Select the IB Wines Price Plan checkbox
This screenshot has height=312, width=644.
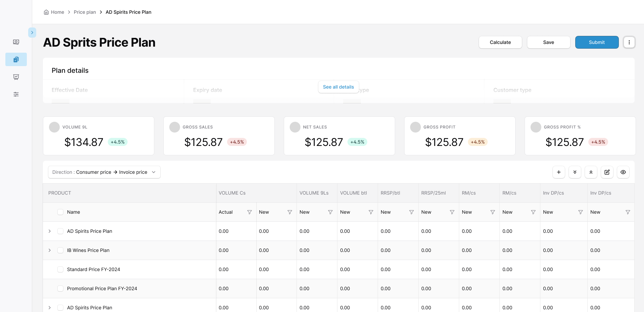click(x=60, y=250)
